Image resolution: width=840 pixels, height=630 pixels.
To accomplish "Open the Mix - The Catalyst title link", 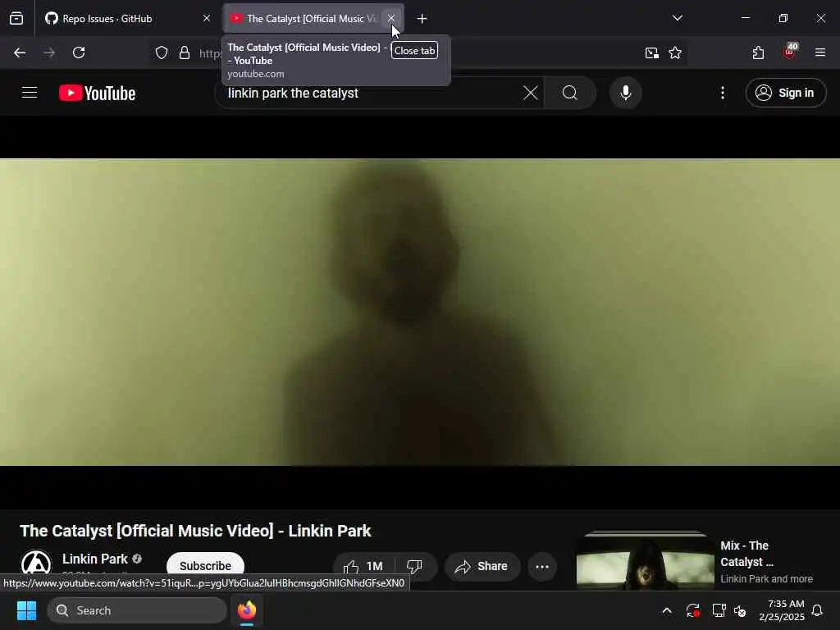I will pyautogui.click(x=746, y=554).
